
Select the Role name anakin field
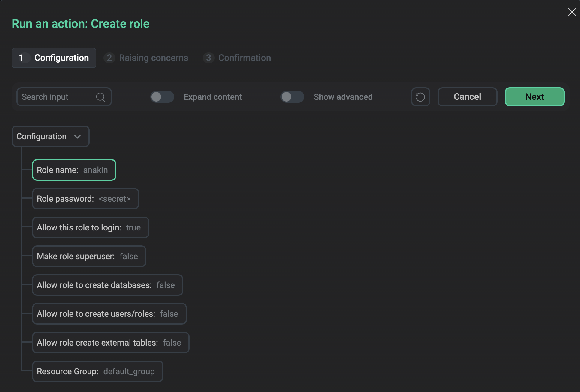click(74, 170)
